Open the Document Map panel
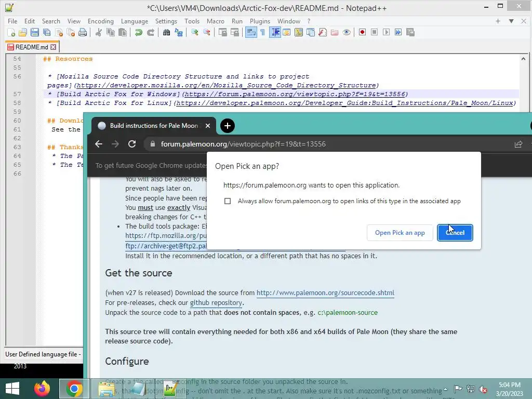Screen dimensions: 532x399 pos(299,32)
